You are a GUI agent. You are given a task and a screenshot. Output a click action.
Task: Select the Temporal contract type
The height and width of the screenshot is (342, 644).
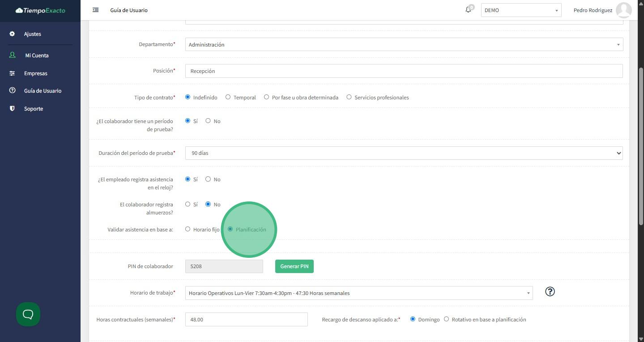(x=228, y=97)
